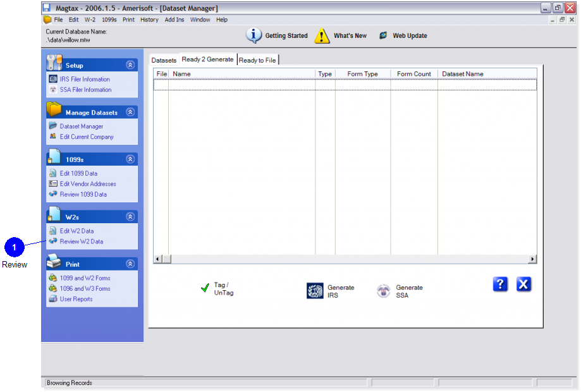Select the Ready 2 Generate tab
581x392 pixels.
point(207,59)
